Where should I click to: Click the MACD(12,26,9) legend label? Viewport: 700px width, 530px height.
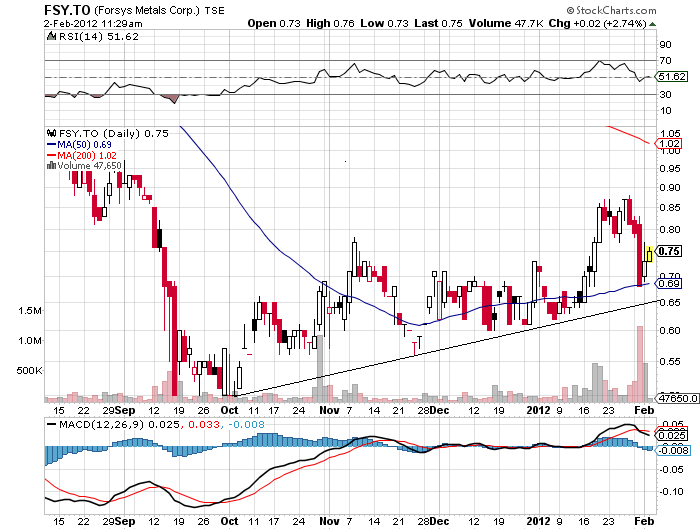pos(101,424)
